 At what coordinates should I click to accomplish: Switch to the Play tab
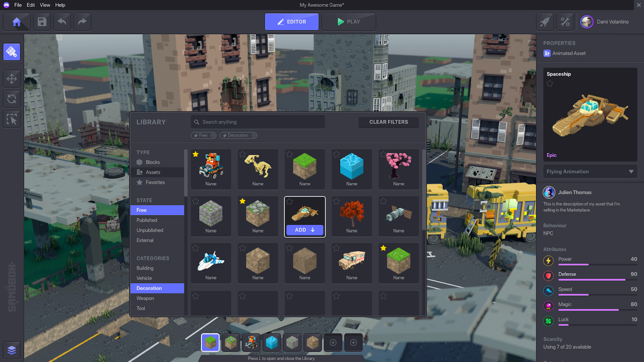click(349, 22)
